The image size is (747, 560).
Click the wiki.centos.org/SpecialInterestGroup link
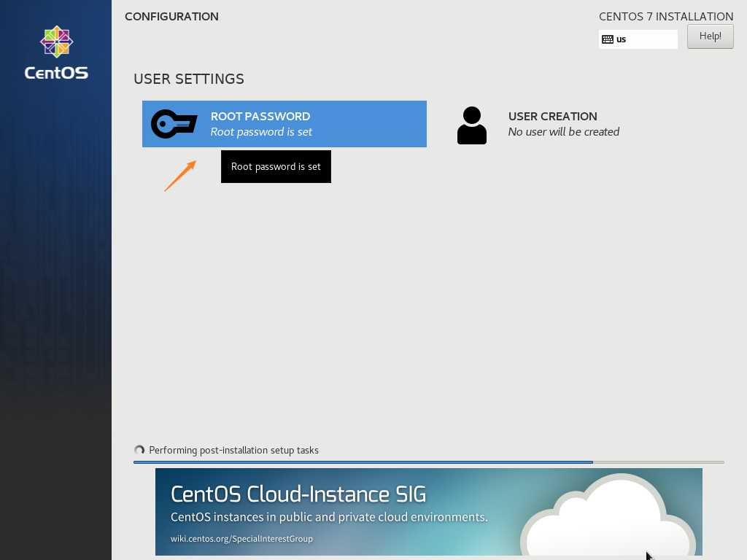(241, 539)
